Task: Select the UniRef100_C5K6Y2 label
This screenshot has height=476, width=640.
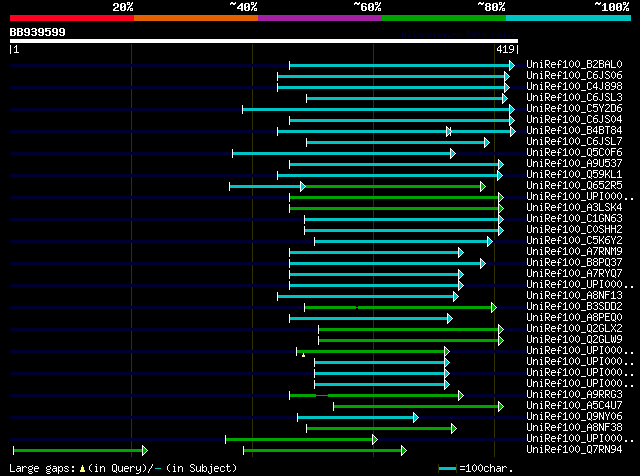Action: pos(574,241)
